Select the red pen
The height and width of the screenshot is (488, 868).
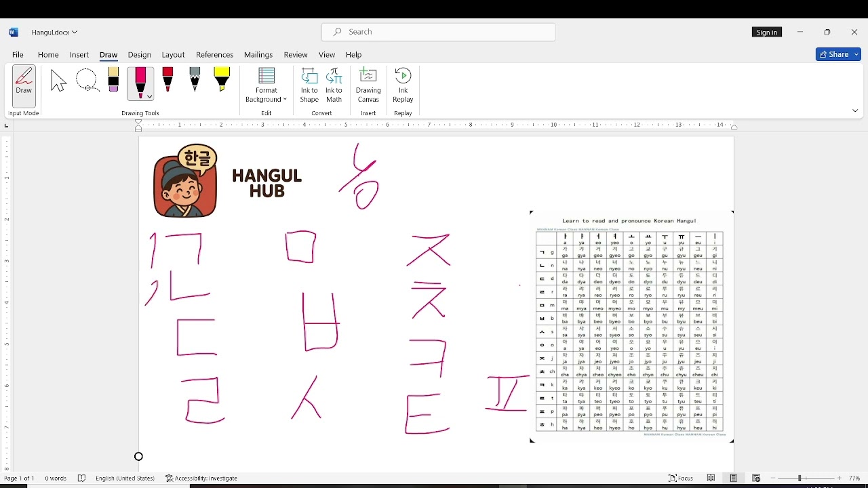[168, 80]
